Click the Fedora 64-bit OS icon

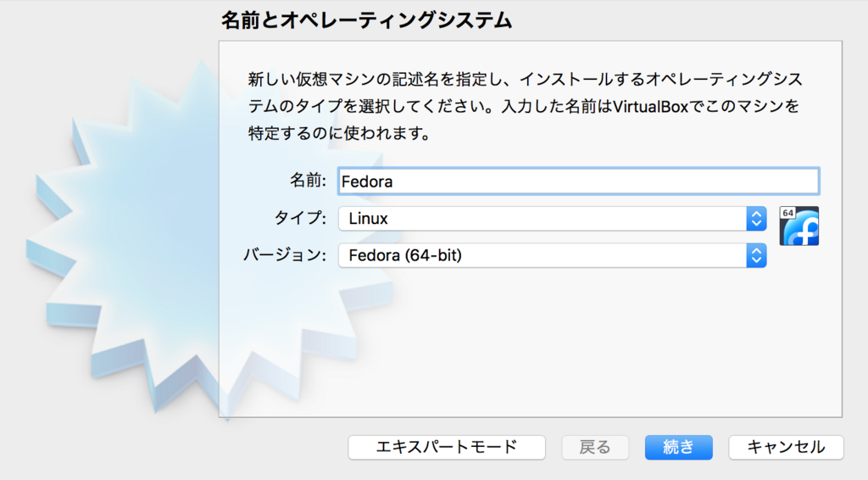click(x=798, y=226)
